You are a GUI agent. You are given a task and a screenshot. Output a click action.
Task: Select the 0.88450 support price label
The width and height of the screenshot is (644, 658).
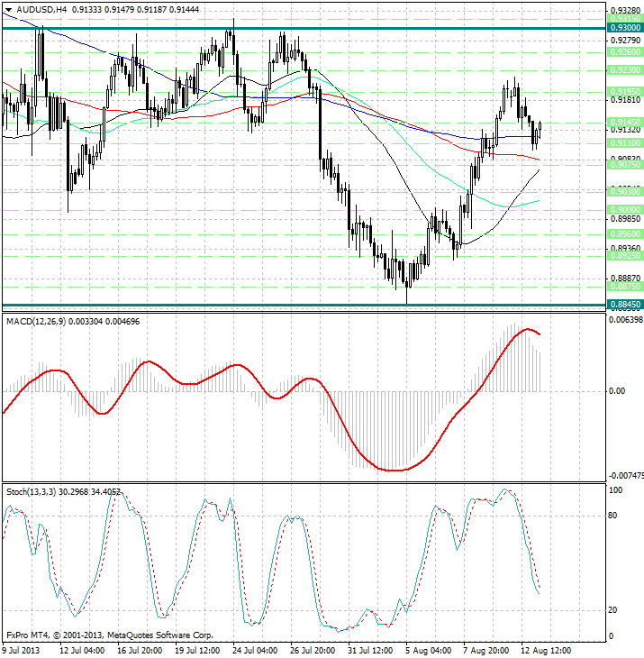(624, 305)
